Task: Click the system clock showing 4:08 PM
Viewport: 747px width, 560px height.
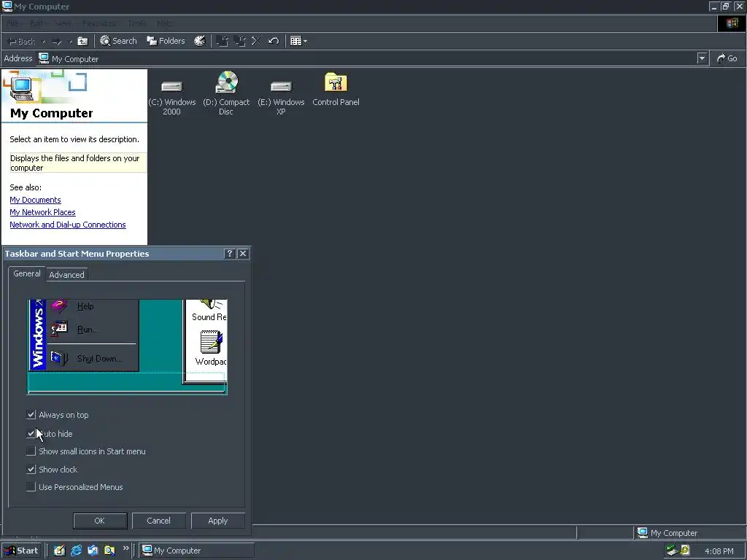Action: pyautogui.click(x=719, y=551)
